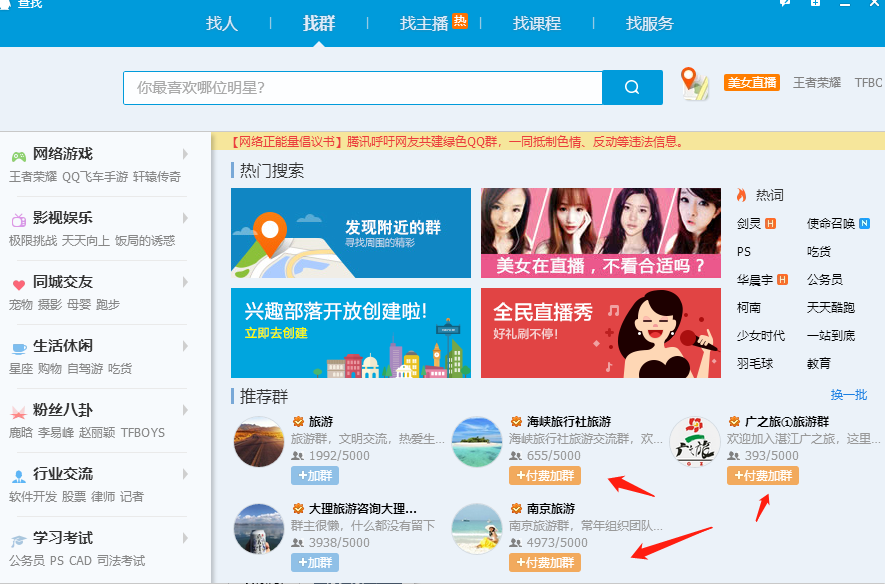Click 司法考试 under 学习考试

[x=121, y=561]
